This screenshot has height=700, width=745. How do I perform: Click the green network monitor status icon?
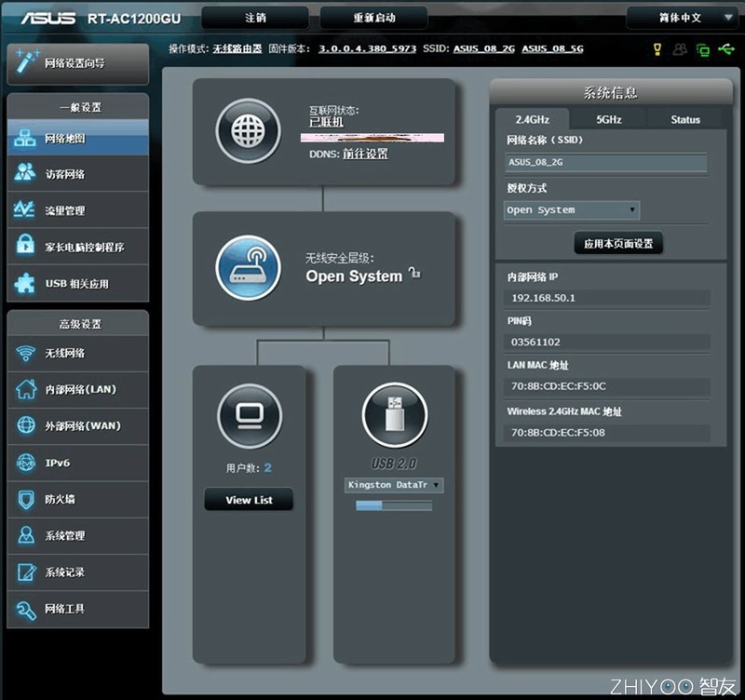(703, 49)
